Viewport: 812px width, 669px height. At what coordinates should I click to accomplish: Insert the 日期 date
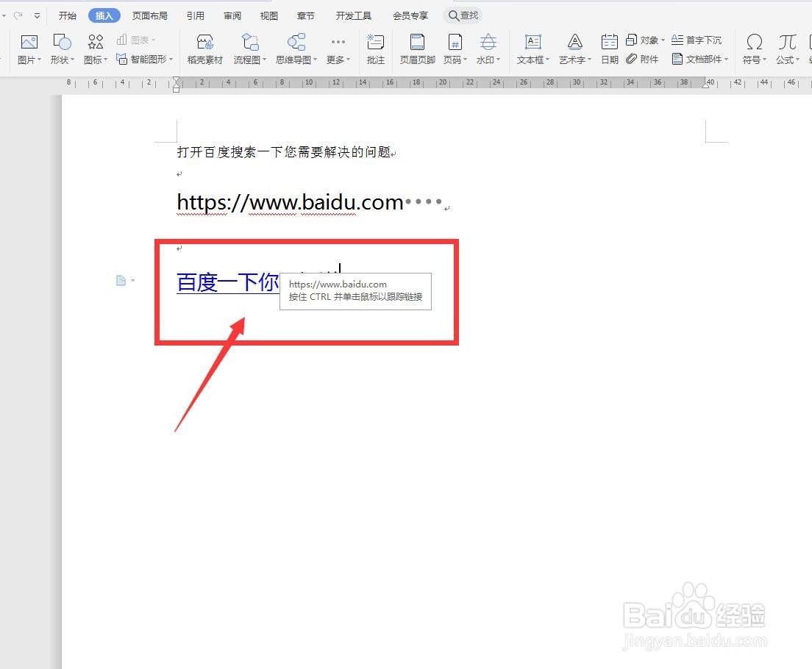[610, 49]
